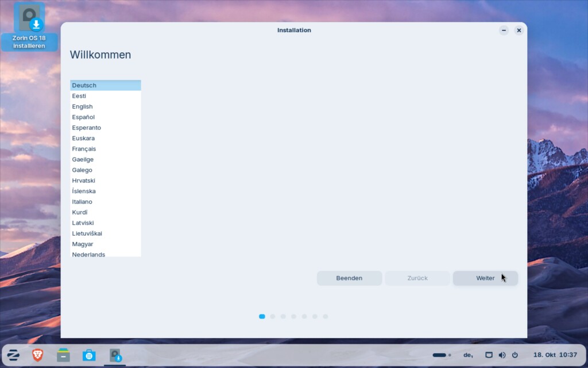Open the clock showing 18. Okt 10:37
The height and width of the screenshot is (368, 588).
pyautogui.click(x=555, y=355)
